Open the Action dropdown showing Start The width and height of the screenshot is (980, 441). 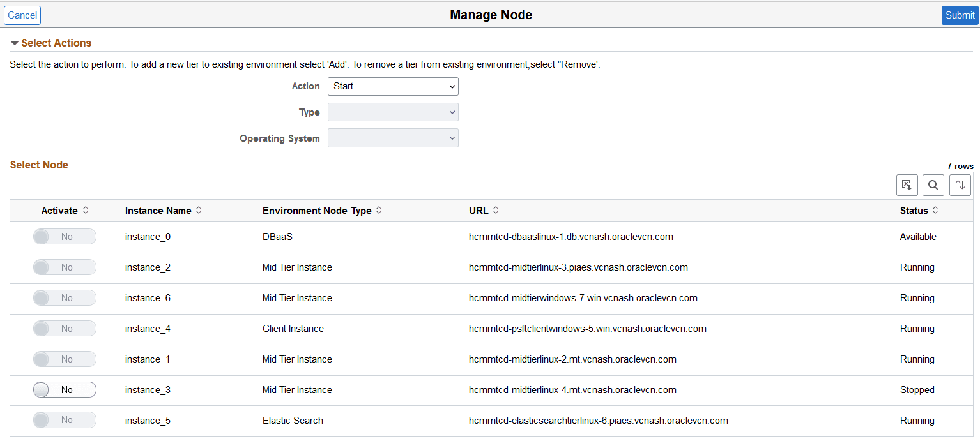point(392,86)
